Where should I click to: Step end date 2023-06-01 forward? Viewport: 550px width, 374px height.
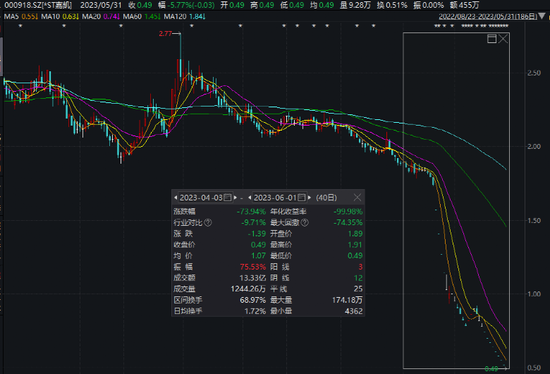[x=309, y=198]
